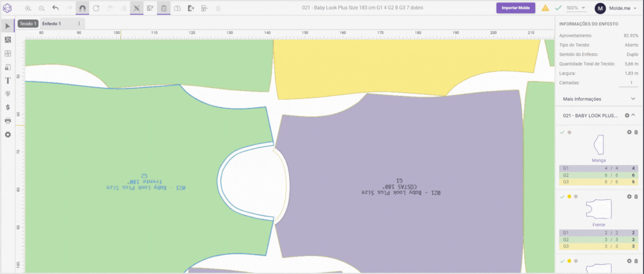Click the rotate refresh icon
The image size is (644, 274).
(x=96, y=8)
